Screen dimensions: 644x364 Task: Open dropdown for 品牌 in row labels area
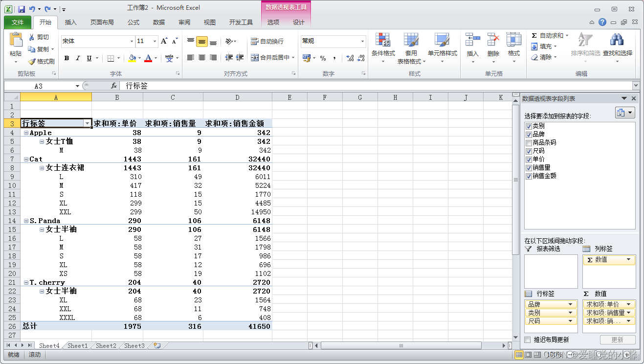(570, 304)
